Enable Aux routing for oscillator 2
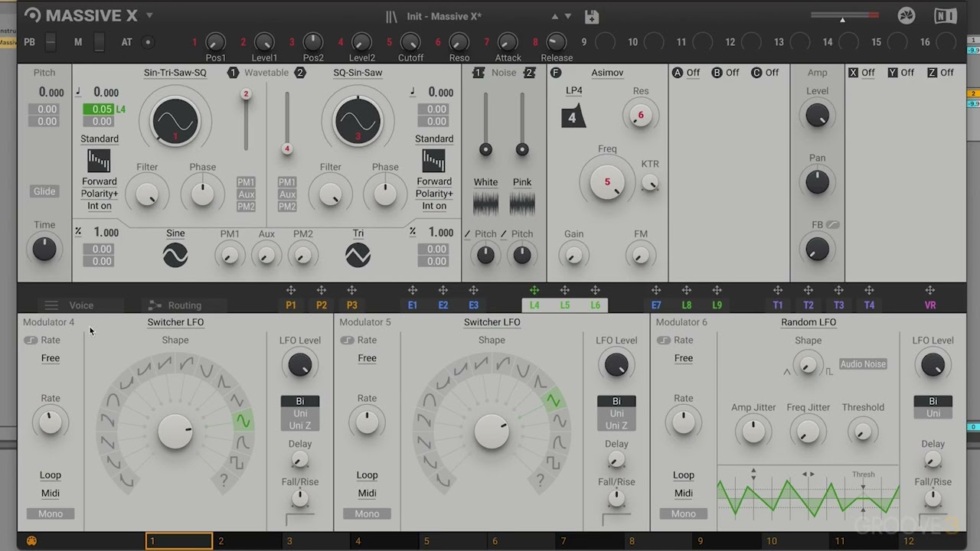 pos(287,194)
